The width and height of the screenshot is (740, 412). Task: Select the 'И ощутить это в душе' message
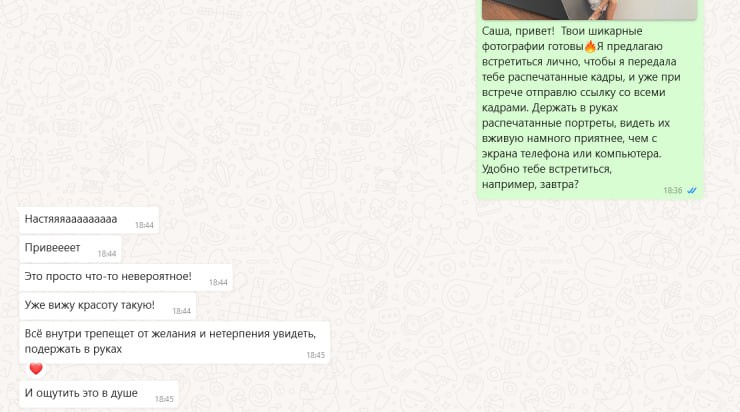pos(99,394)
